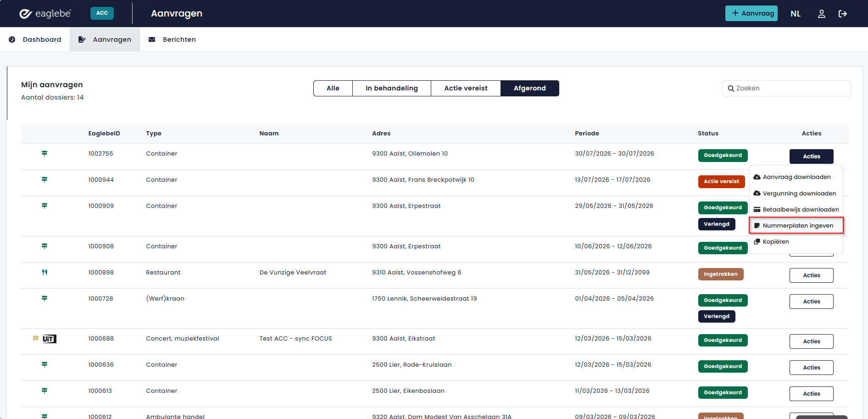Viewport: 868px width, 419px height.
Task: Click the Berichten envelope icon
Action: pos(152,39)
